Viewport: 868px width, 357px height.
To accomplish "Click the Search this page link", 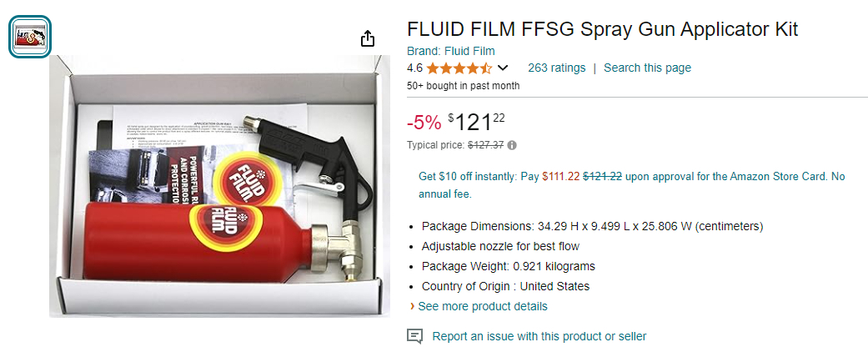I will point(647,68).
